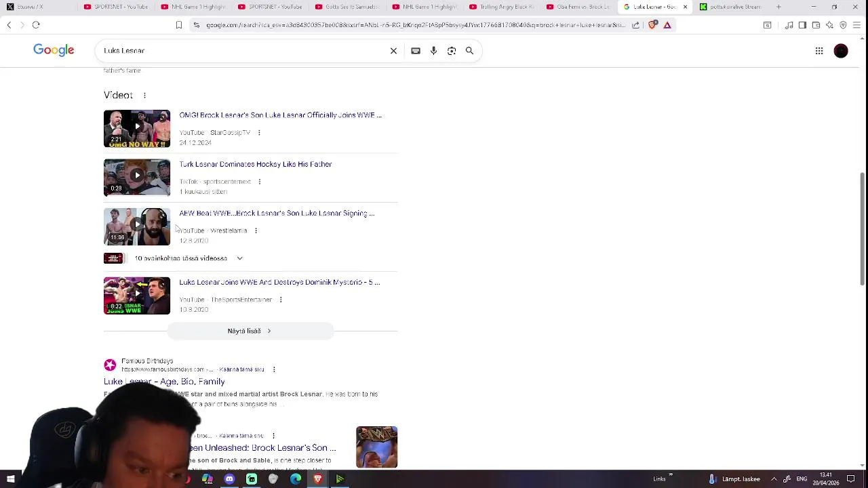
Task: Open the Lämpt. laskee weather widget
Action: (x=734, y=479)
